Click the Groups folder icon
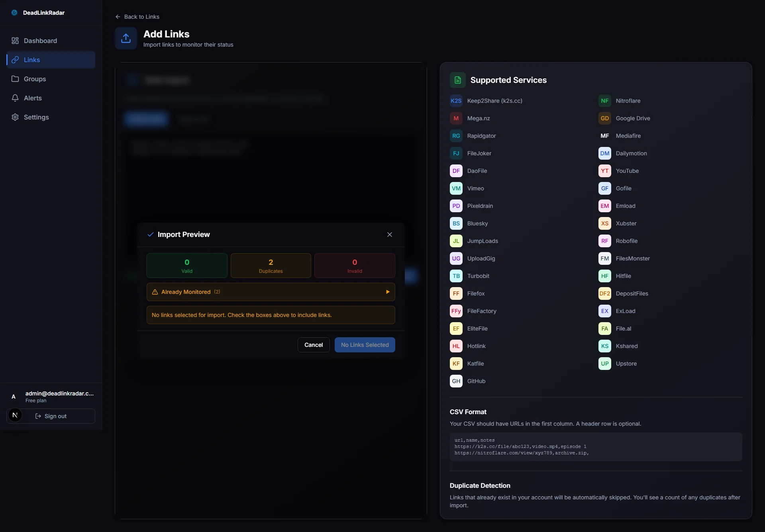Image resolution: width=765 pixels, height=532 pixels. click(x=15, y=79)
